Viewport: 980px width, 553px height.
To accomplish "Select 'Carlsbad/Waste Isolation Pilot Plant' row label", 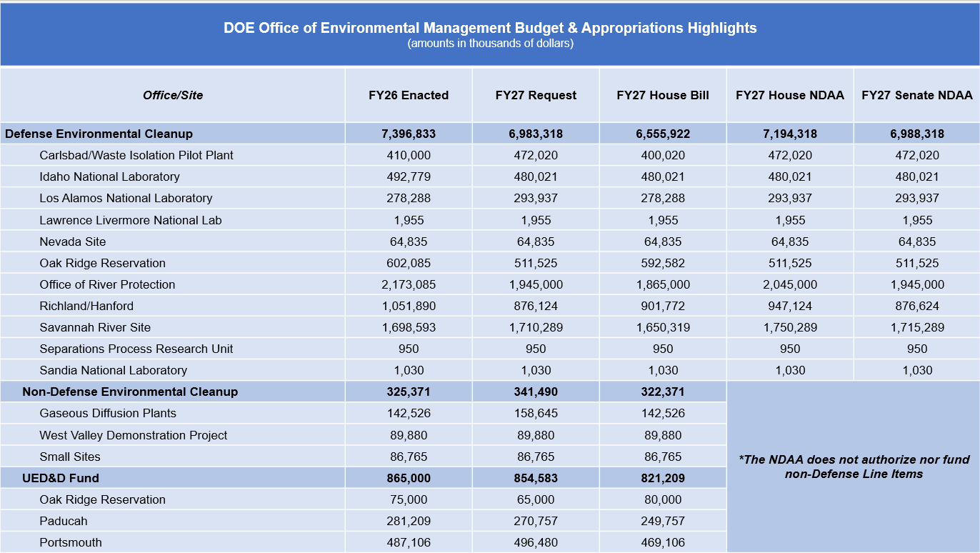I will pos(136,155).
